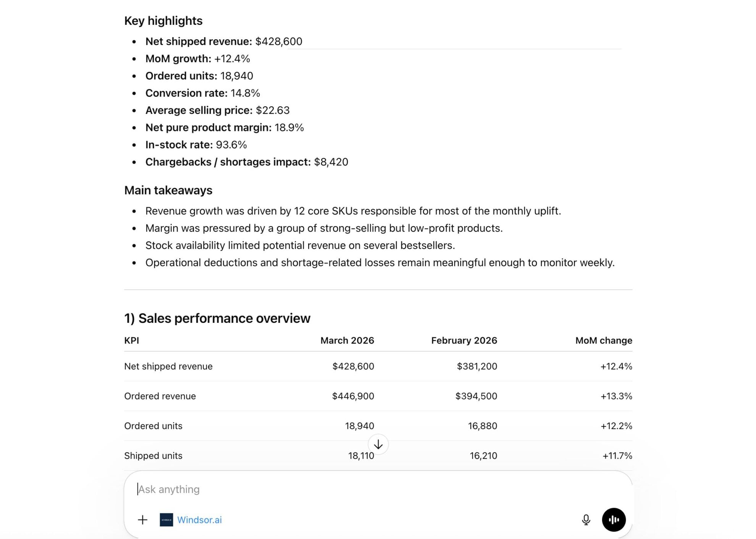The height and width of the screenshot is (539, 756).
Task: Click the Shipped units row label
Action: tap(153, 456)
